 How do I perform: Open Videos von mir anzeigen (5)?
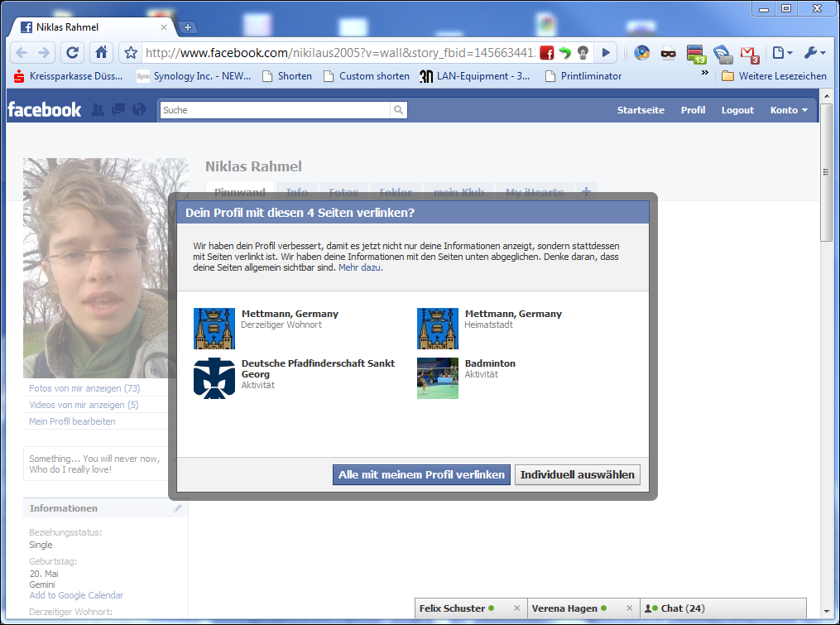click(x=84, y=405)
